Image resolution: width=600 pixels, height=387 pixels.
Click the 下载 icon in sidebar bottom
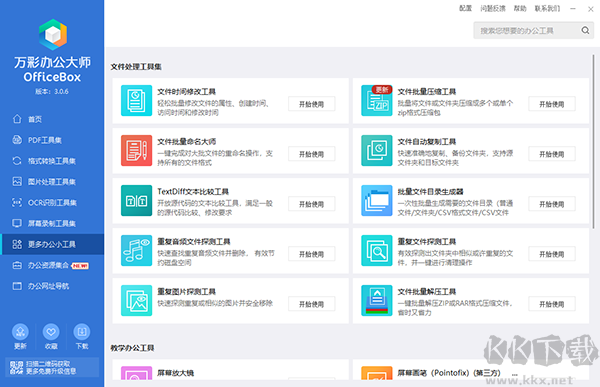82,332
